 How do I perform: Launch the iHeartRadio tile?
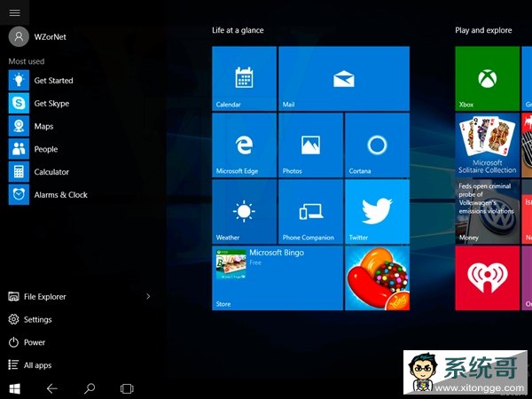click(x=487, y=278)
